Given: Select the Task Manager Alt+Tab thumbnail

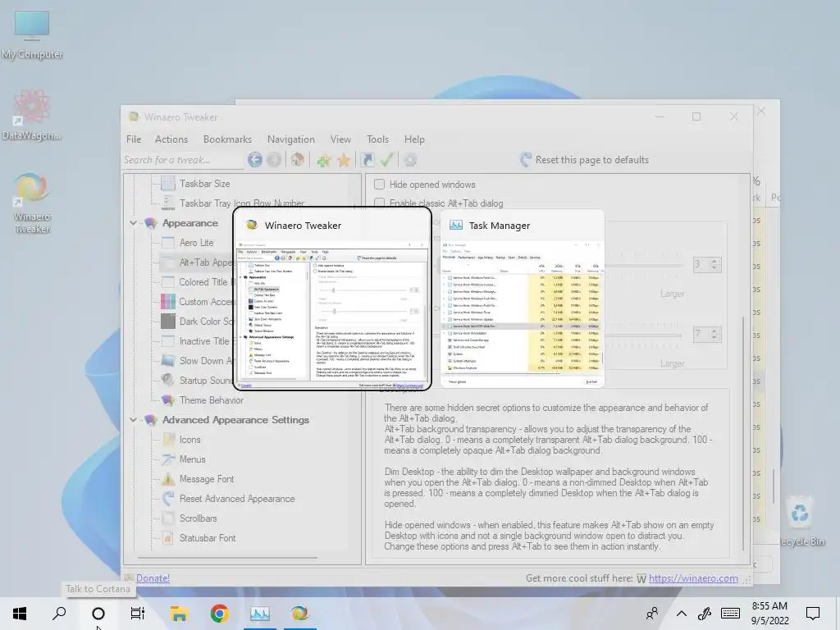Looking at the screenshot, I should (523, 299).
